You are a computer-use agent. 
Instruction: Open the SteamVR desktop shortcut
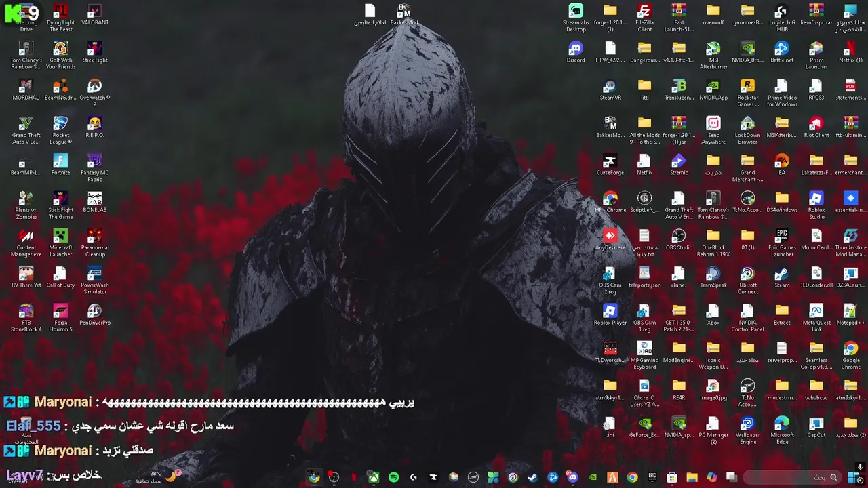click(x=610, y=90)
